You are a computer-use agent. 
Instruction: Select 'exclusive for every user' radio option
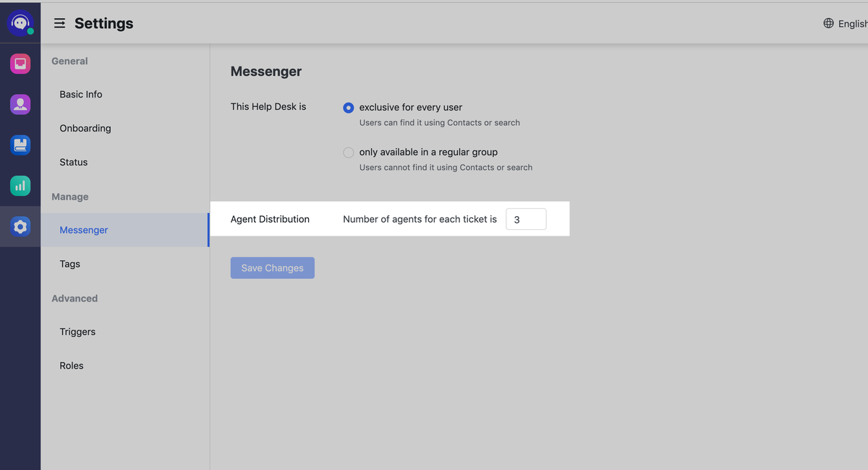pyautogui.click(x=349, y=108)
